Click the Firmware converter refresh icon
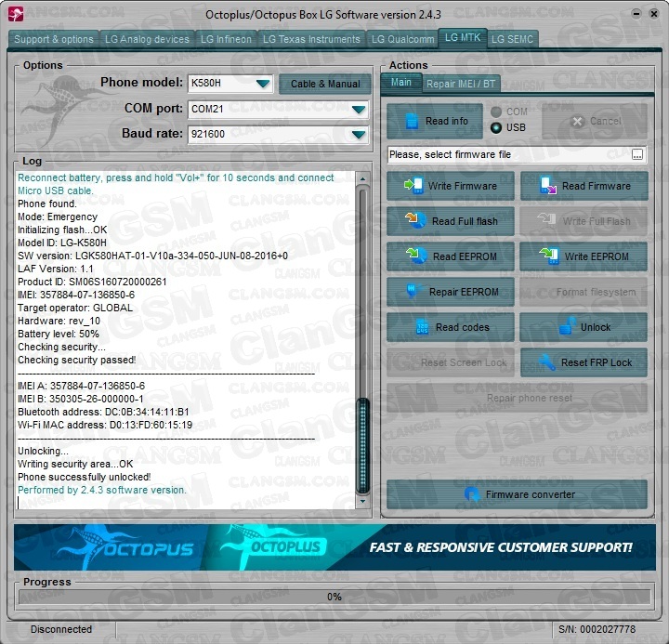Image resolution: width=669 pixels, height=644 pixels. (x=472, y=494)
